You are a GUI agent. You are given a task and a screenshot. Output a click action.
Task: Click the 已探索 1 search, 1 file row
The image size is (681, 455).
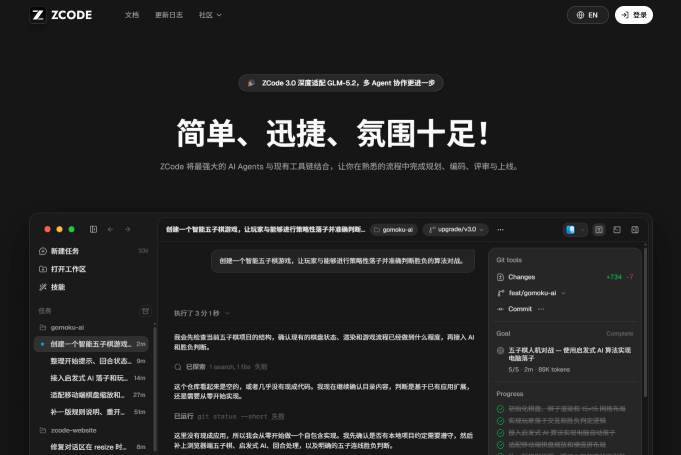point(221,367)
